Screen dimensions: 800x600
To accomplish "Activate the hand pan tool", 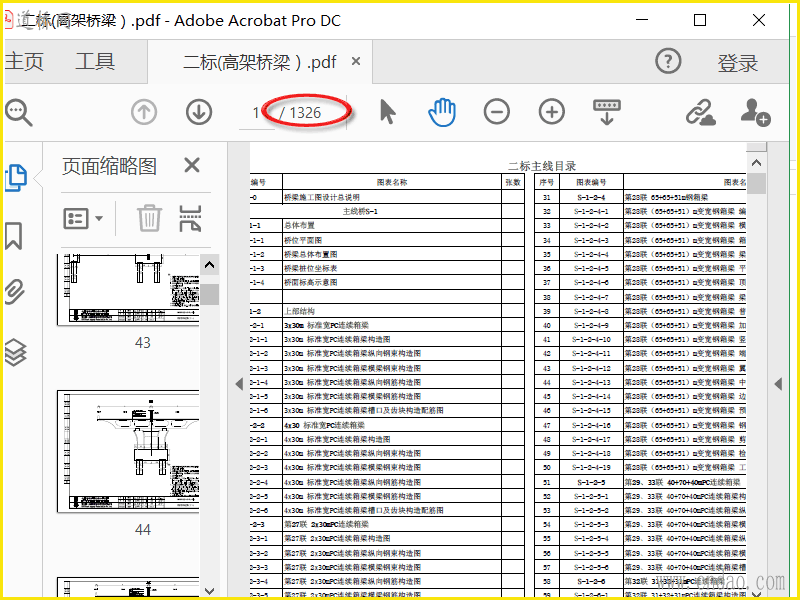I will tap(442, 112).
